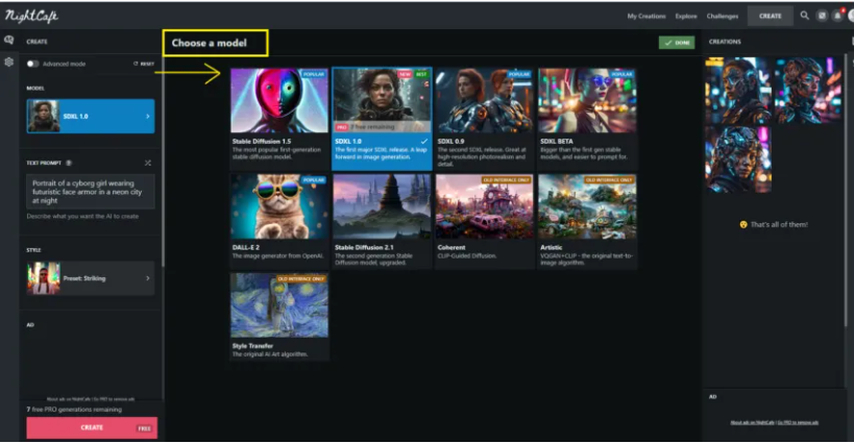Click the CREATE tab in the top navigation
Image resolution: width=854 pixels, height=443 pixels.
770,16
